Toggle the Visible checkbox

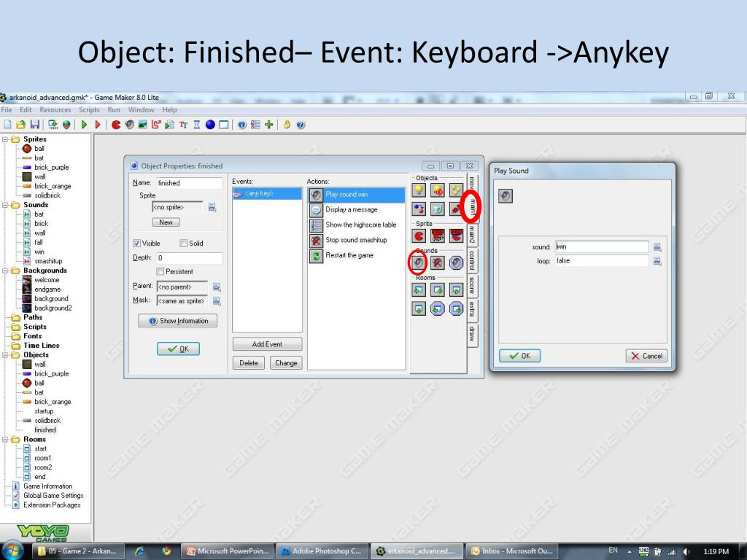(136, 244)
